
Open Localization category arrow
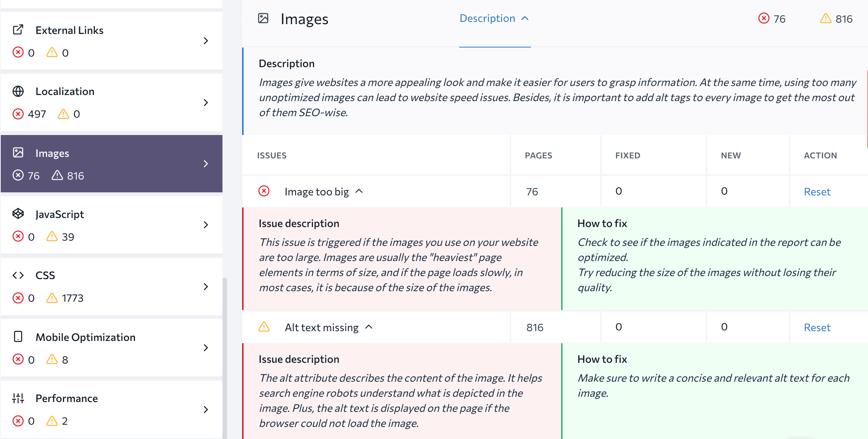pos(206,103)
